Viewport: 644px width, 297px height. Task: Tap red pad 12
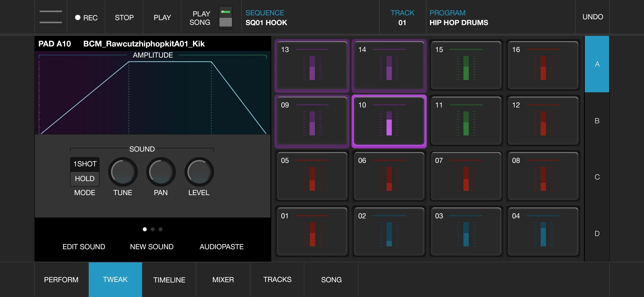point(543,121)
